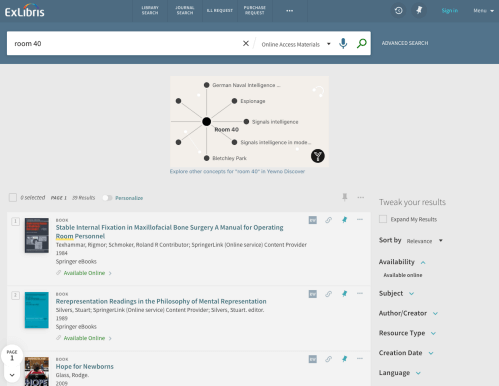Image resolution: width=499 pixels, height=386 pixels.
Task: Open Yewno Discover round logo icon
Action: 318,156
